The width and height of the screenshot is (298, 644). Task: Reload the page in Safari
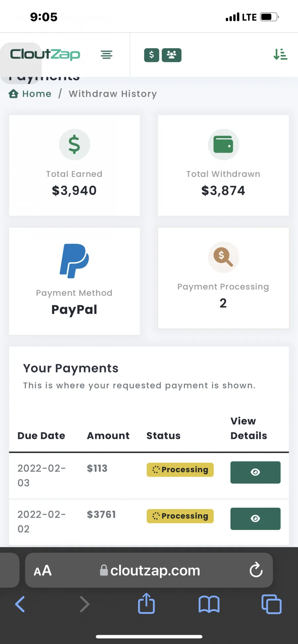click(x=256, y=570)
